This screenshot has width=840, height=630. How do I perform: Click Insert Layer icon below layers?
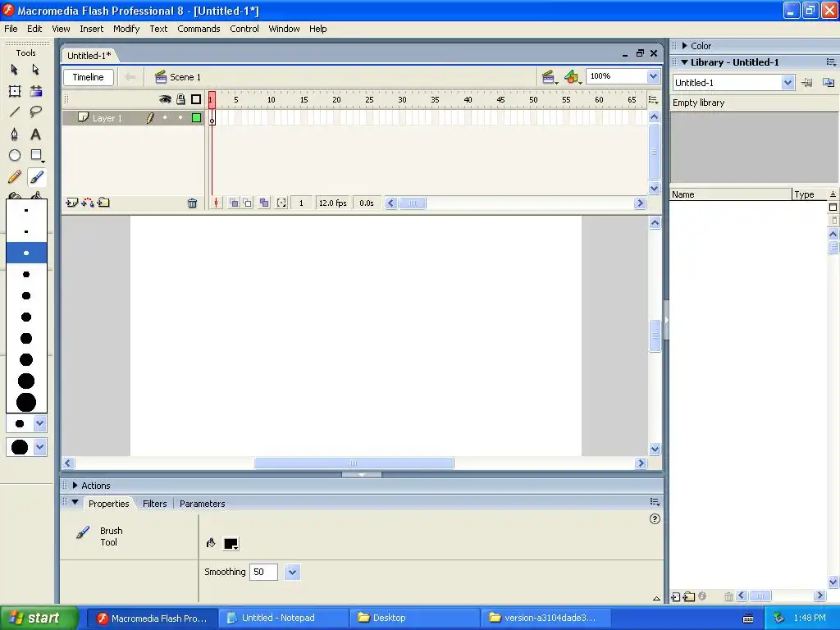(x=71, y=203)
